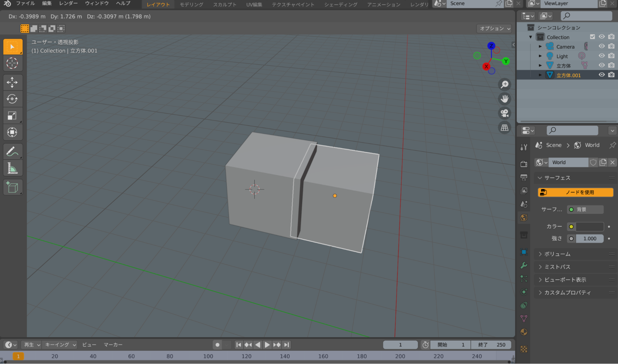
Task: Uncheck the Collection exclude checkbox
Action: coord(592,37)
